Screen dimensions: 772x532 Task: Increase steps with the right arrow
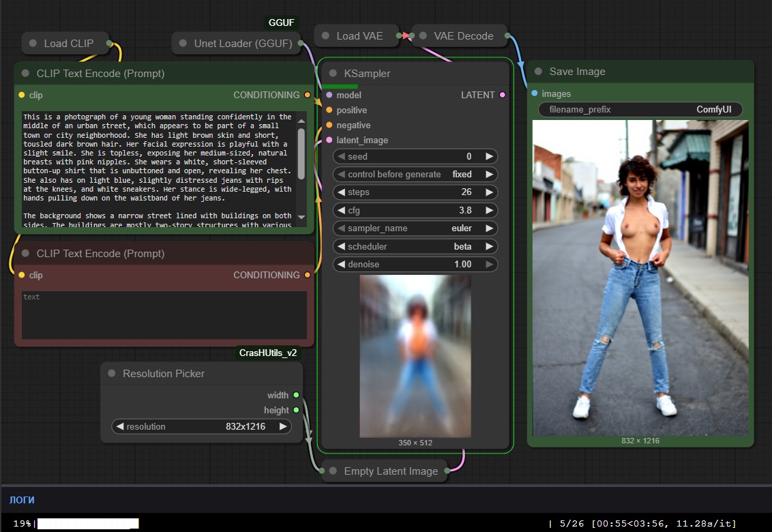click(x=489, y=192)
